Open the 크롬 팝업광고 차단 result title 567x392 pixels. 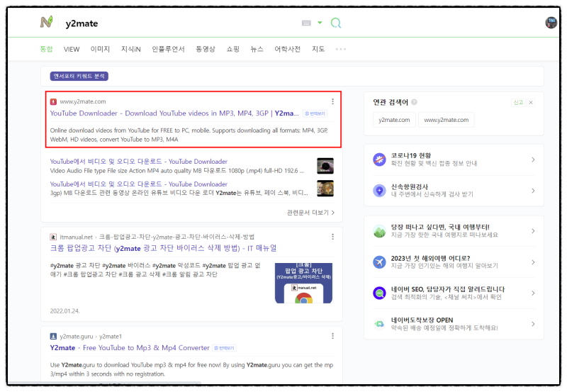(163, 248)
